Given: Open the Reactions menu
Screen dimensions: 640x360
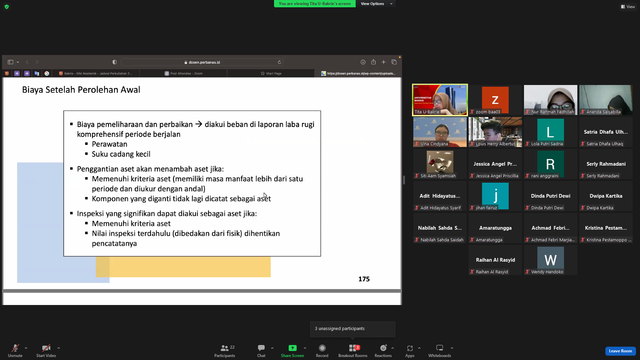Looking at the screenshot, I should coord(383,350).
